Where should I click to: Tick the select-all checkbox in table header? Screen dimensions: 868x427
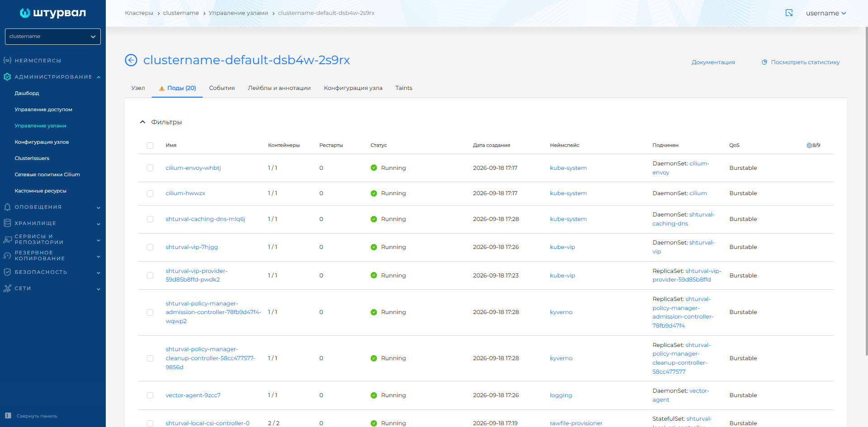(x=150, y=145)
